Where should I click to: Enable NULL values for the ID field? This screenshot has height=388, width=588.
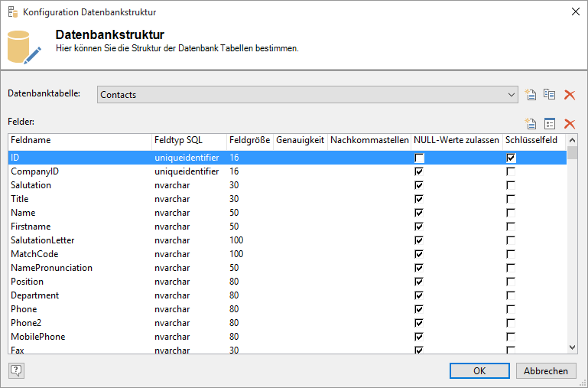click(x=419, y=158)
